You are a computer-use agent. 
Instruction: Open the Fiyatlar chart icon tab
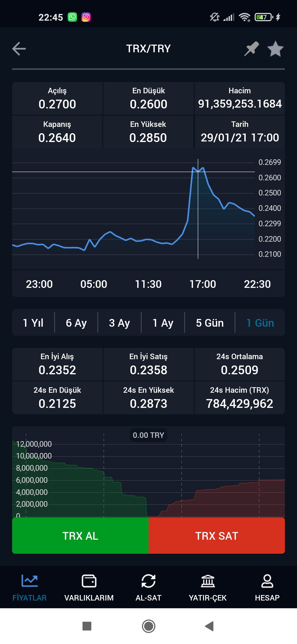(29, 581)
